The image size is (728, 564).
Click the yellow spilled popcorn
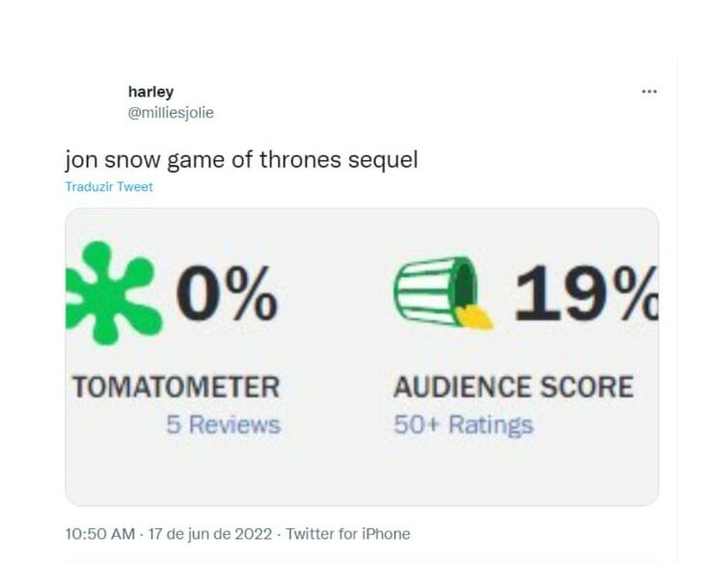(x=474, y=316)
